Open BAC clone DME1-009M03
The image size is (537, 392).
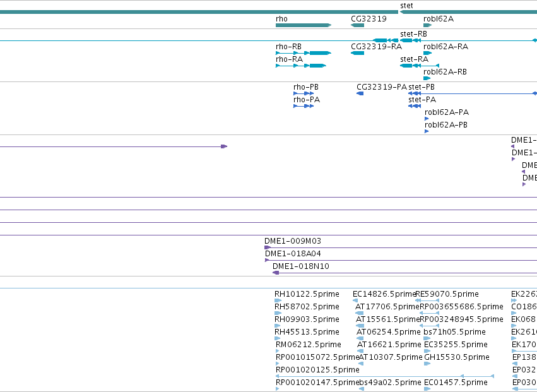point(401,247)
